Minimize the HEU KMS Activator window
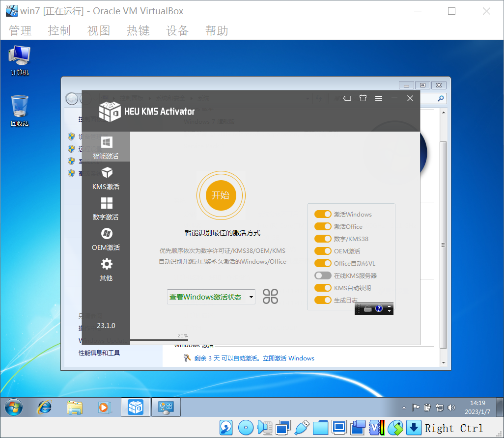Viewport: 504px width, 438px height. (x=394, y=98)
